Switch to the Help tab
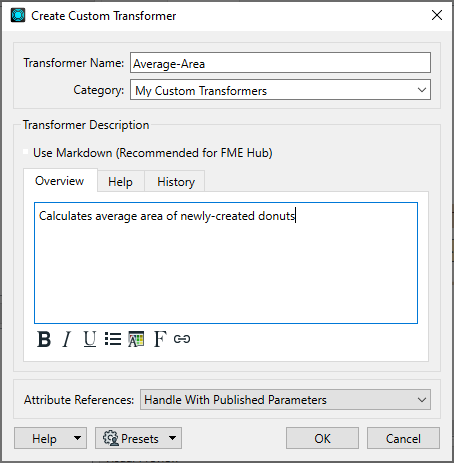 pyautogui.click(x=121, y=181)
